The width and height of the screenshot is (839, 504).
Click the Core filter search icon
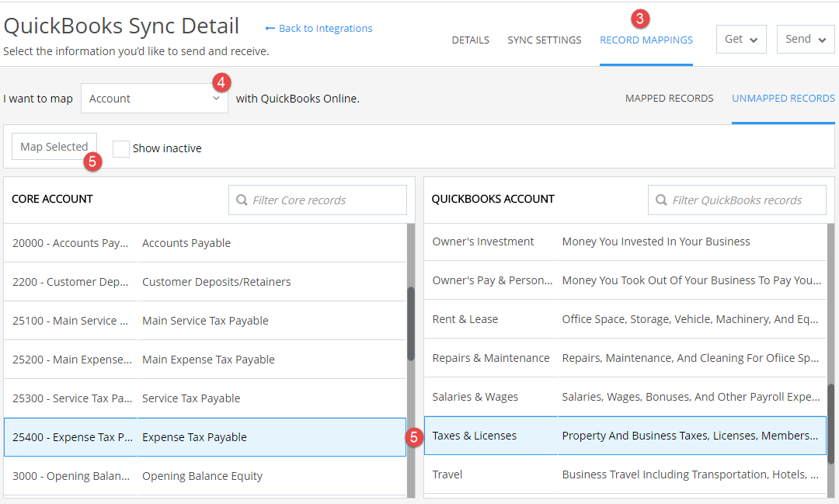click(242, 200)
